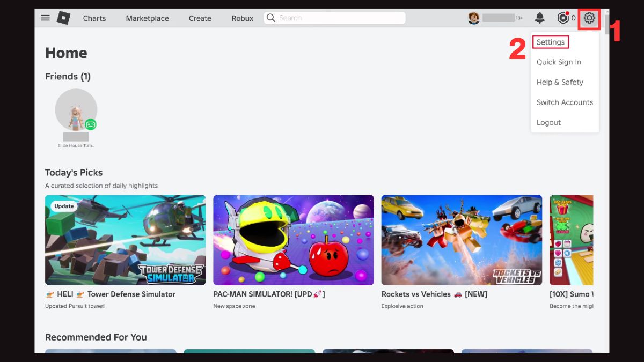The height and width of the screenshot is (362, 644).
Task: Open Tower Defense Simulator thumbnail
Action: (x=126, y=240)
